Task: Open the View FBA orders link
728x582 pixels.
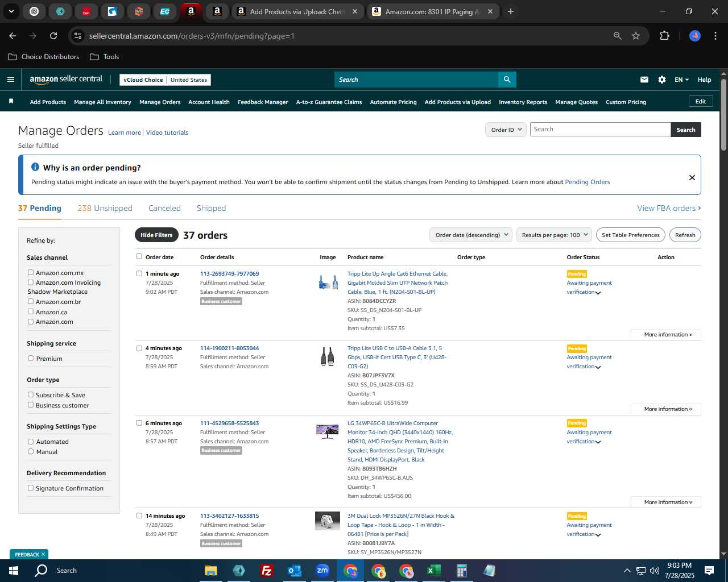Action: click(x=669, y=208)
